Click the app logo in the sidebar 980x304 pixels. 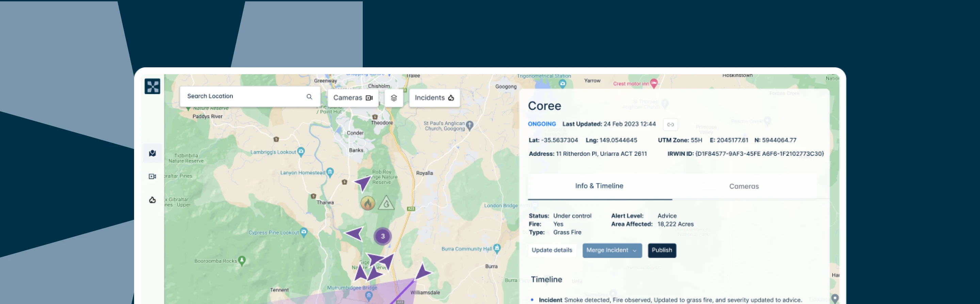152,86
